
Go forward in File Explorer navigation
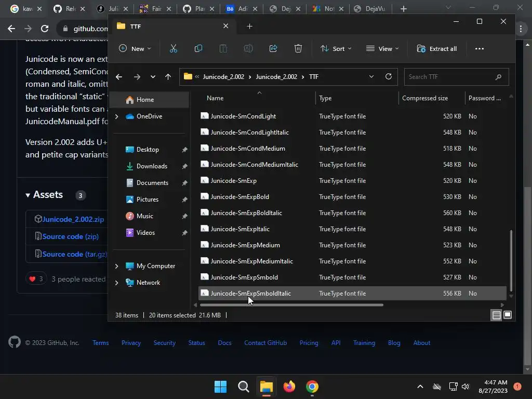[x=137, y=77]
